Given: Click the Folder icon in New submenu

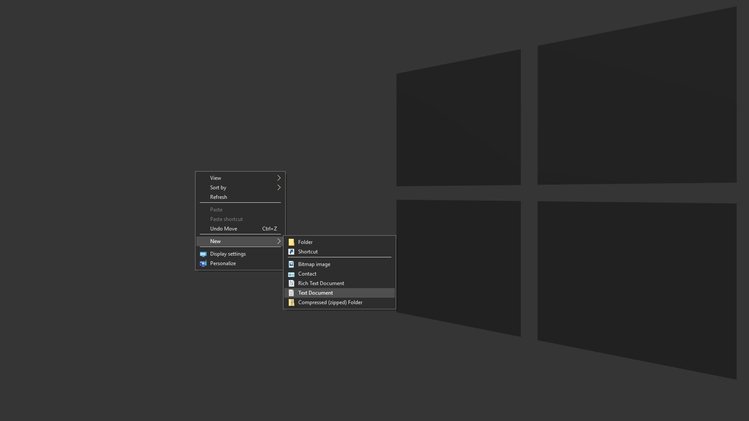Looking at the screenshot, I should click(x=291, y=242).
